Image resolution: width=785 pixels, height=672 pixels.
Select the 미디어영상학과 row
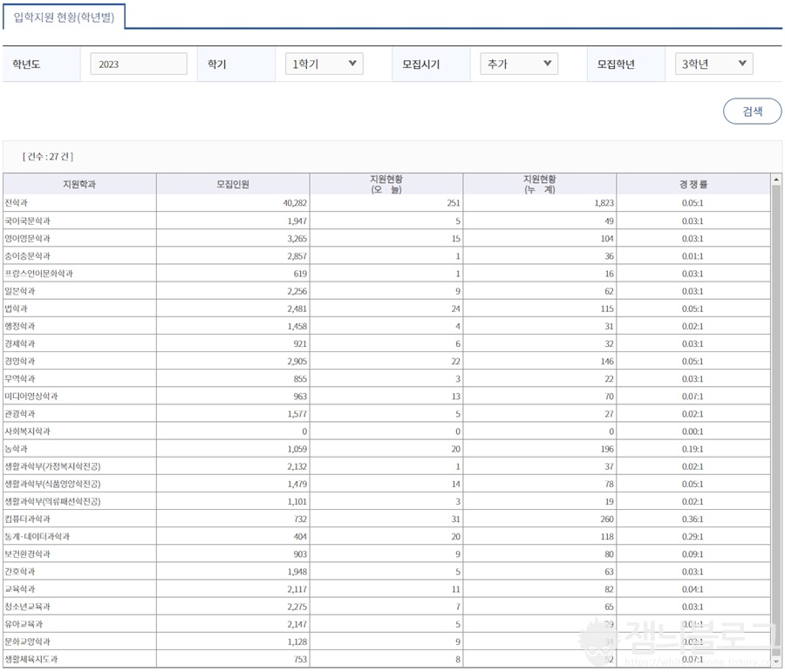386,396
